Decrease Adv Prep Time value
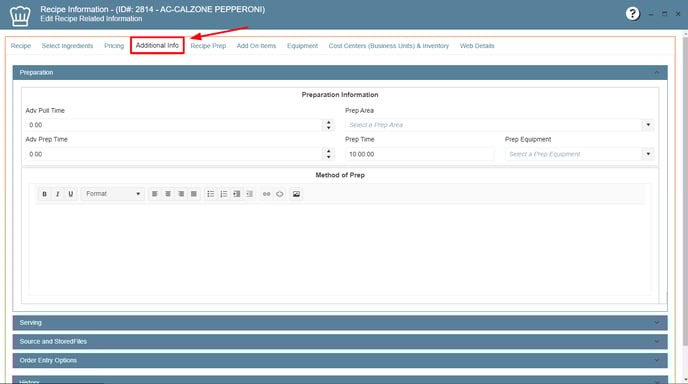This screenshot has height=384, width=688. click(x=329, y=157)
